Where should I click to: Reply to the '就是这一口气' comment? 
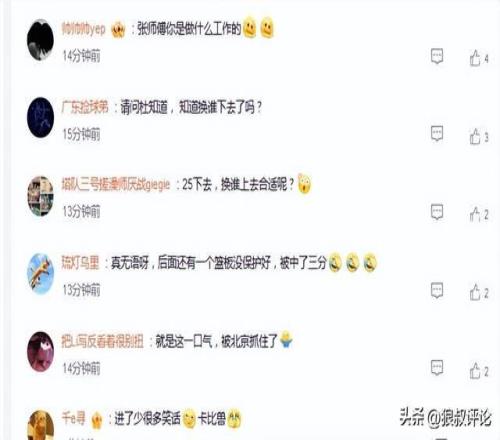pyautogui.click(x=437, y=368)
